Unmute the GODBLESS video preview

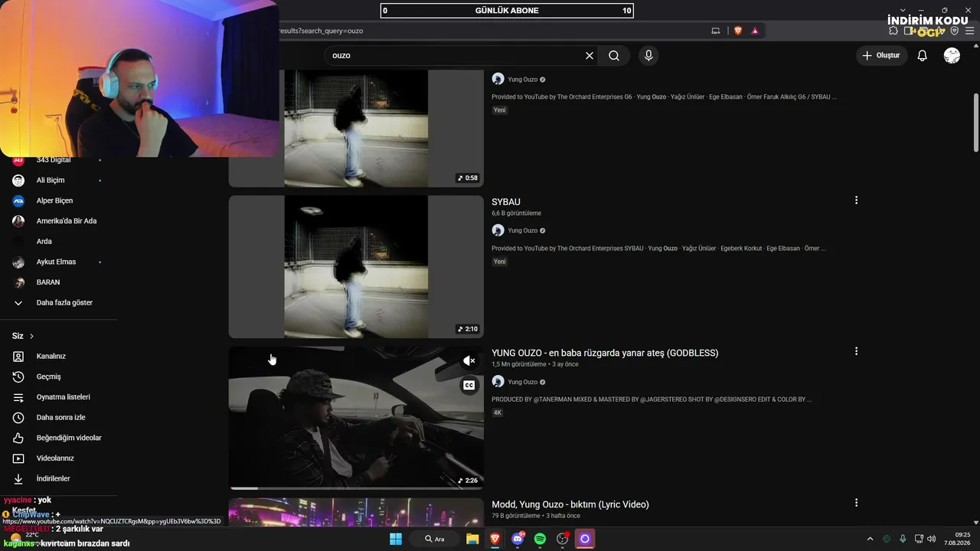[x=469, y=360]
